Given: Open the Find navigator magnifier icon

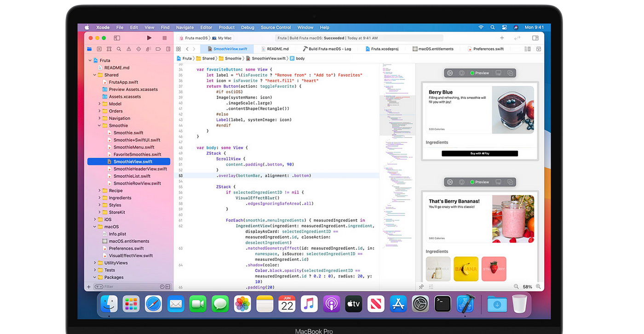Looking at the screenshot, I should point(119,49).
